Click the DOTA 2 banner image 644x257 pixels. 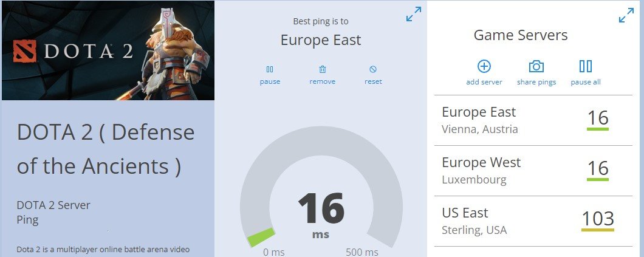click(108, 50)
